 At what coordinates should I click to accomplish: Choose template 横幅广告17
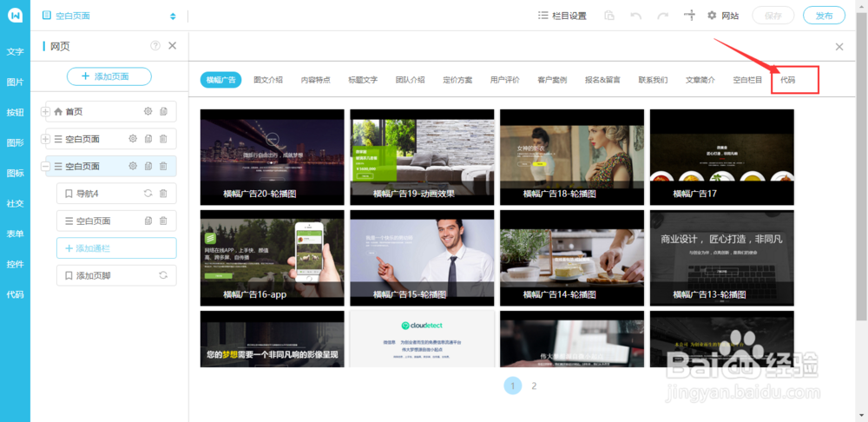click(x=722, y=157)
